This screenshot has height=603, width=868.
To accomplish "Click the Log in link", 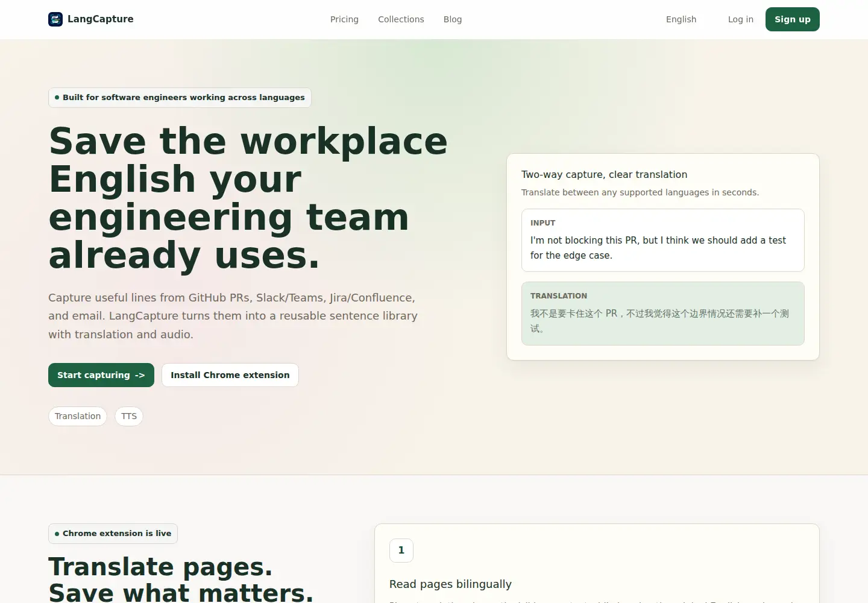I will pyautogui.click(x=741, y=19).
